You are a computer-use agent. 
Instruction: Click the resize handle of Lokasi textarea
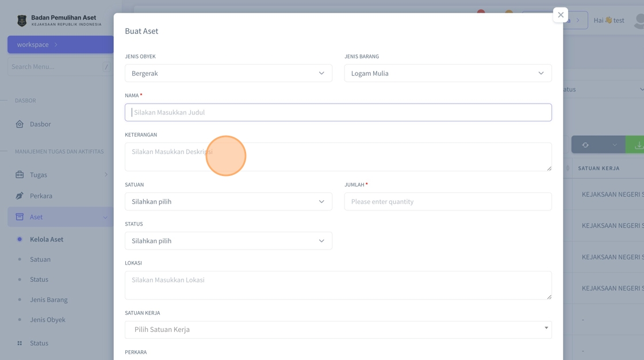pyautogui.click(x=549, y=297)
